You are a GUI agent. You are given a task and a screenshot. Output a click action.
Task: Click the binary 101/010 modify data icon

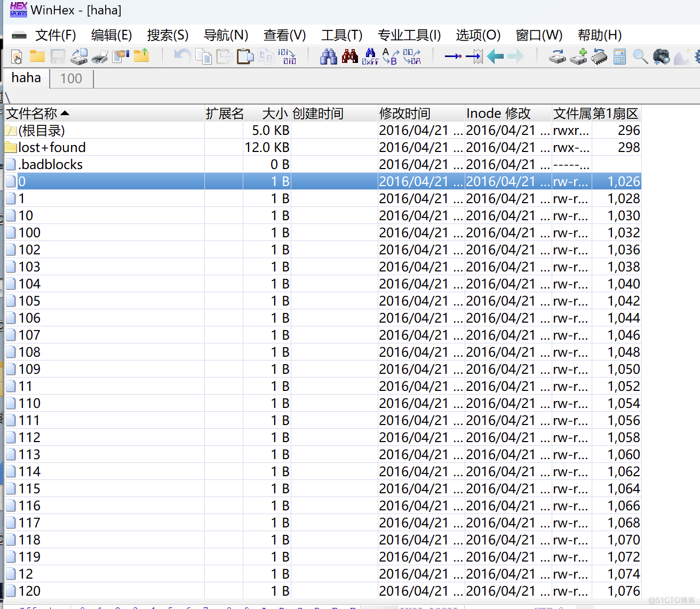287,57
